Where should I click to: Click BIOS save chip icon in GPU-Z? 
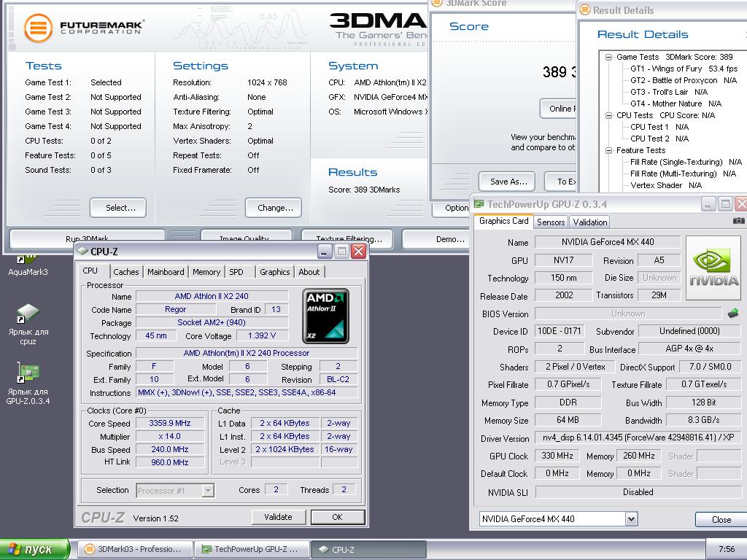(x=733, y=313)
